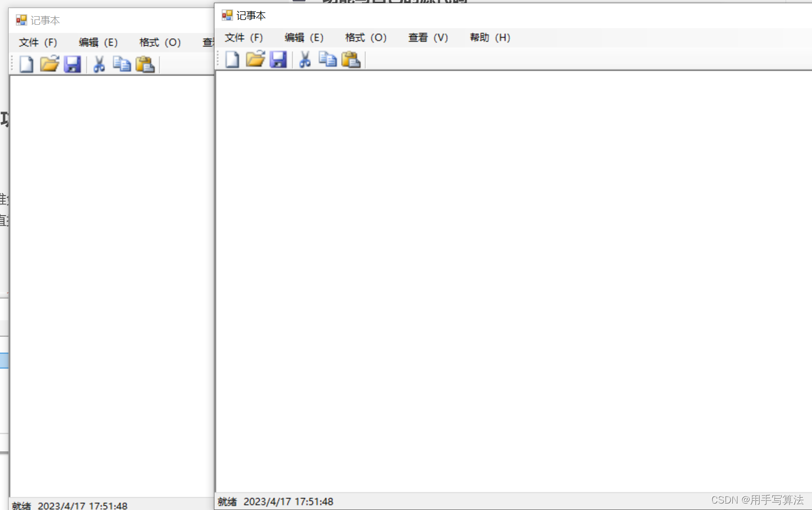This screenshot has width=812, height=510.
Task: Open the 格式 (O) menu
Action: 366,37
